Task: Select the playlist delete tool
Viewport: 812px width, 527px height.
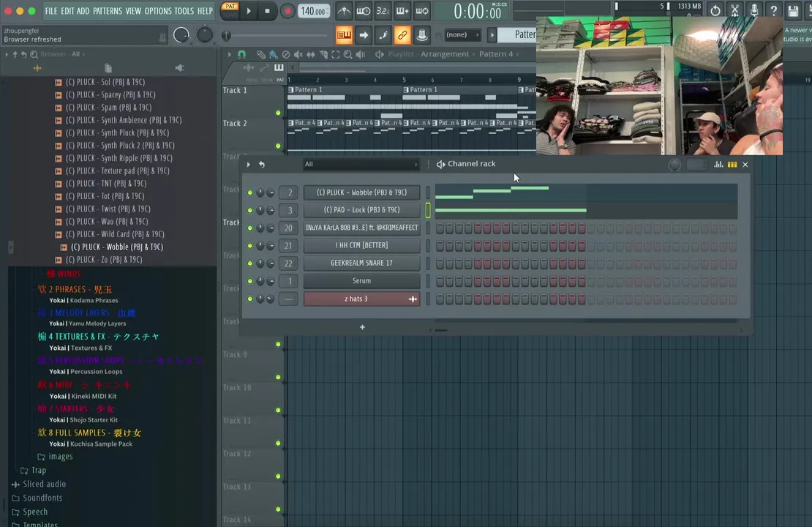Action: click(x=286, y=54)
